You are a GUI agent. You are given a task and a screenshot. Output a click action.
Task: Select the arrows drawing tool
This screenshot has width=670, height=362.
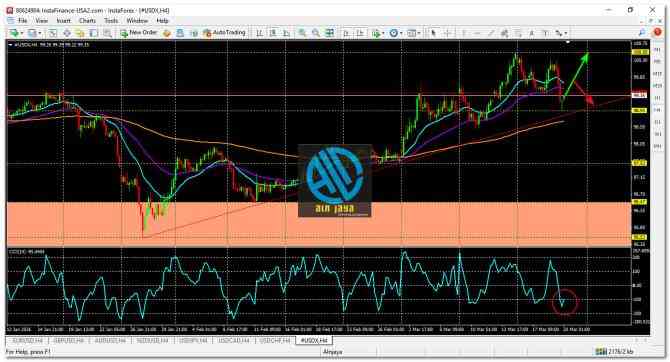(558, 33)
